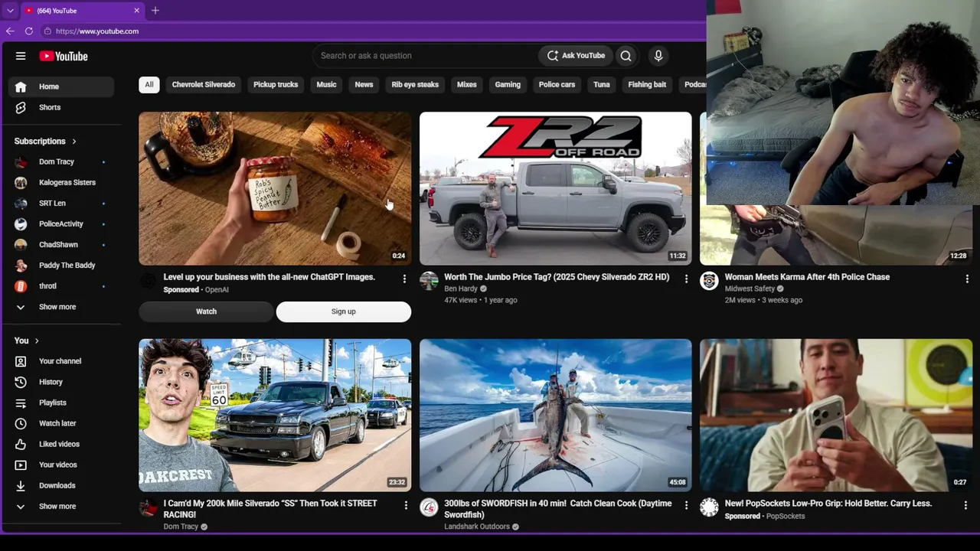Play the ZR2 Off Road thumbnail
Screen dimensions: 980x551
[x=556, y=188]
